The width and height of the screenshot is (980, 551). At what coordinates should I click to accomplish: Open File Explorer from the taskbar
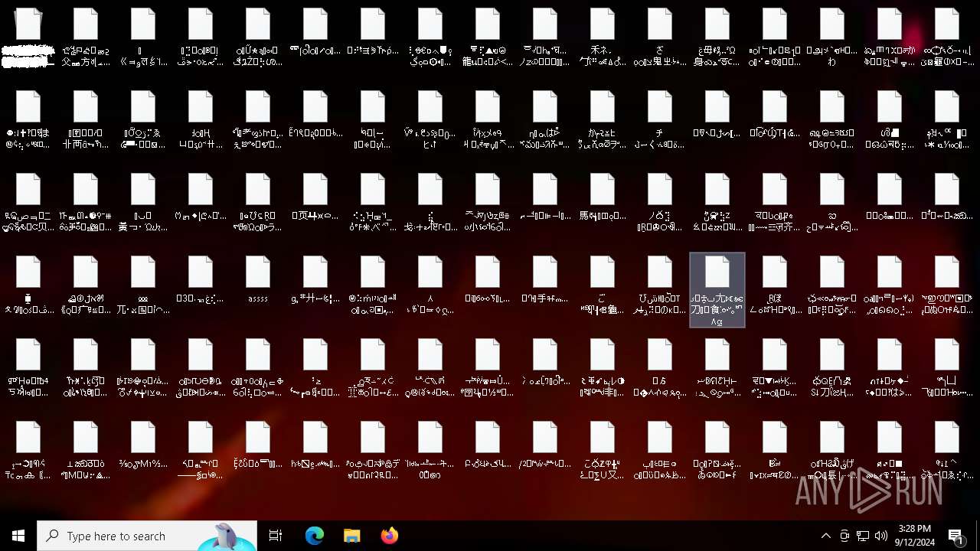click(351, 536)
